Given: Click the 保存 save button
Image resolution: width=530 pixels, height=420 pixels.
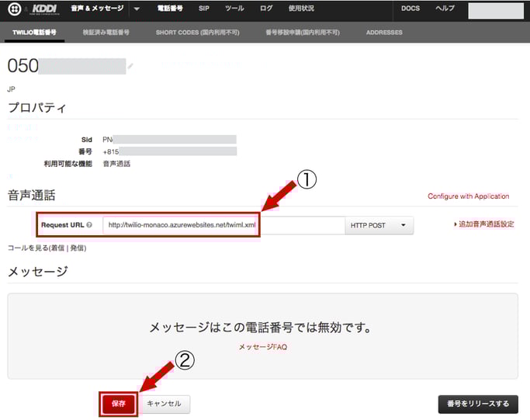Looking at the screenshot, I should pyautogui.click(x=118, y=404).
